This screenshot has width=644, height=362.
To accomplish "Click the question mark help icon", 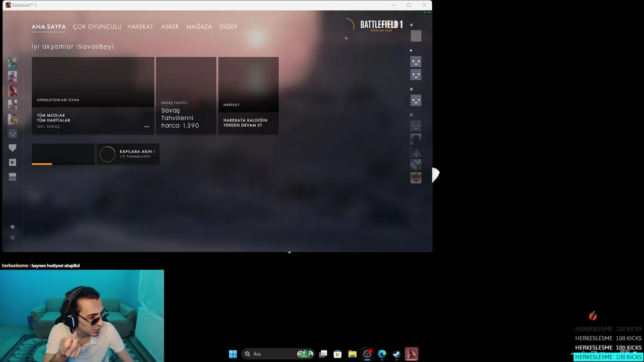I will point(13,227).
